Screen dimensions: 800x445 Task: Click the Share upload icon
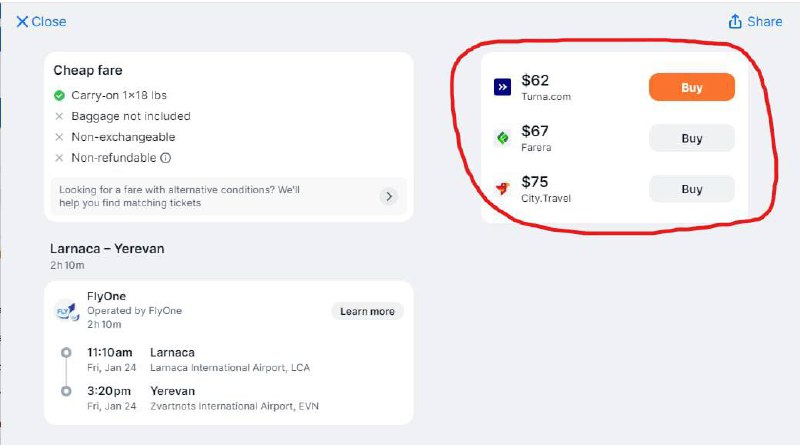(735, 21)
